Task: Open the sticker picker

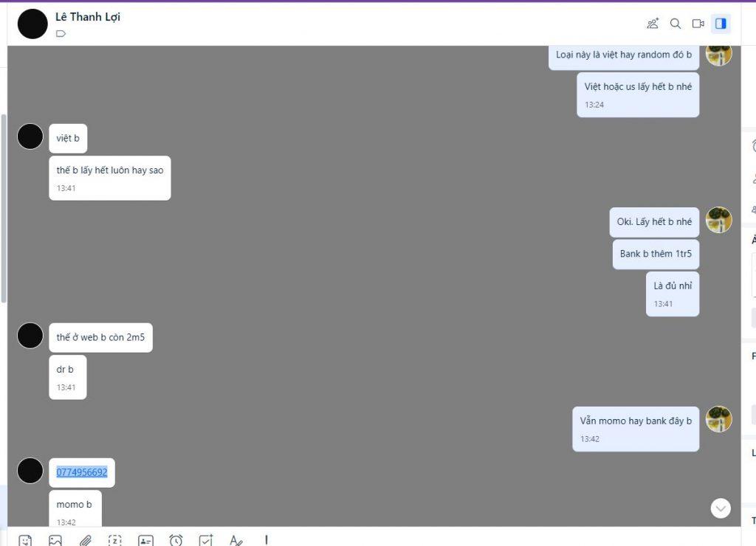Action: pos(25,540)
